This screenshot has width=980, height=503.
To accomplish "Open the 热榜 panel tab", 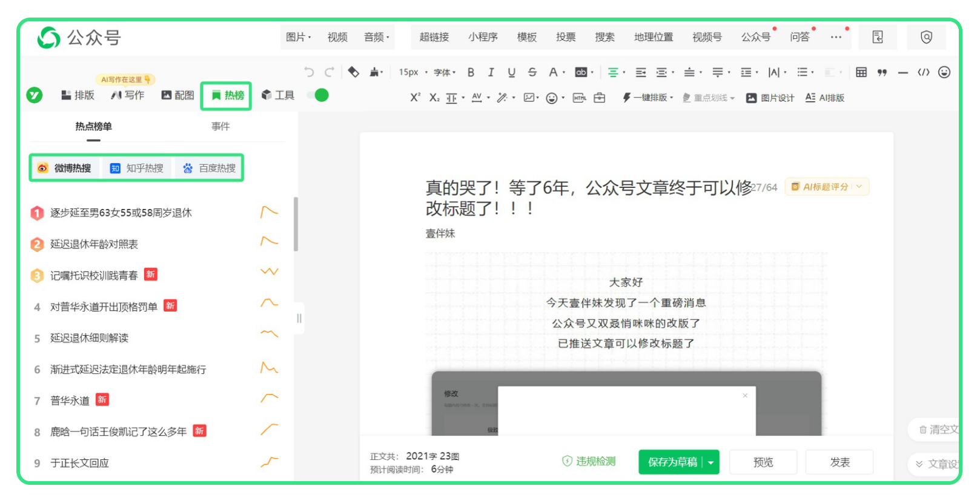I will pos(227,95).
